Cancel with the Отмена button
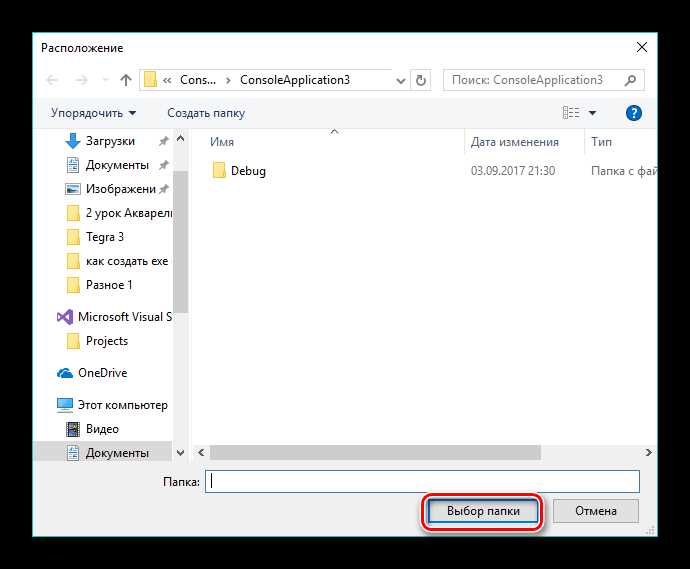 click(596, 511)
